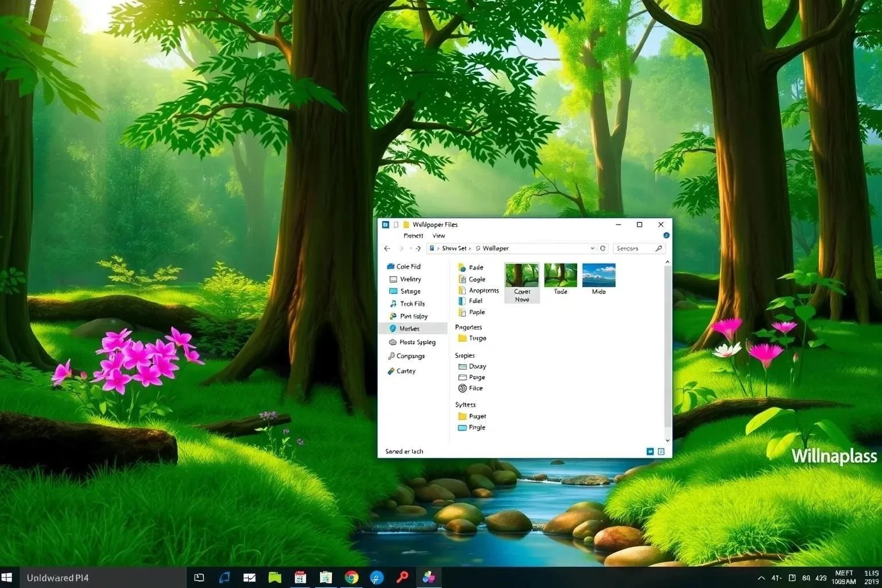
Task: Open the red calendar taskbar app
Action: (x=300, y=578)
